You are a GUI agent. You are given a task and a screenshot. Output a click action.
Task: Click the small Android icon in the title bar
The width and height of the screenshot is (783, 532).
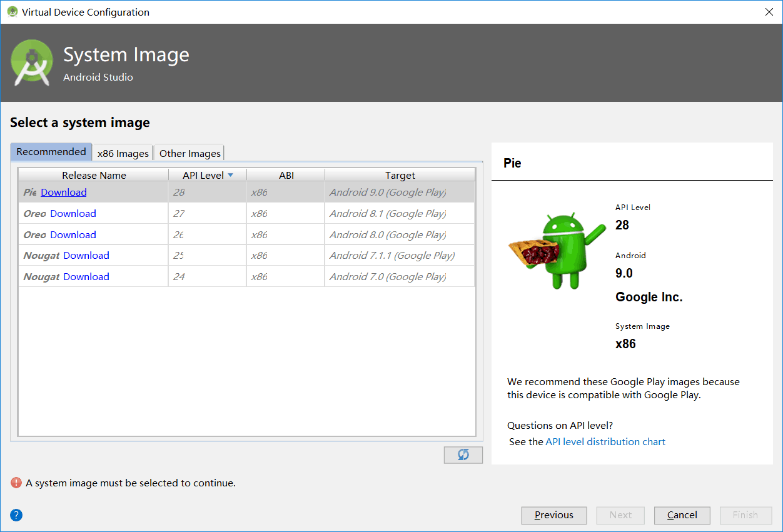tap(13, 12)
